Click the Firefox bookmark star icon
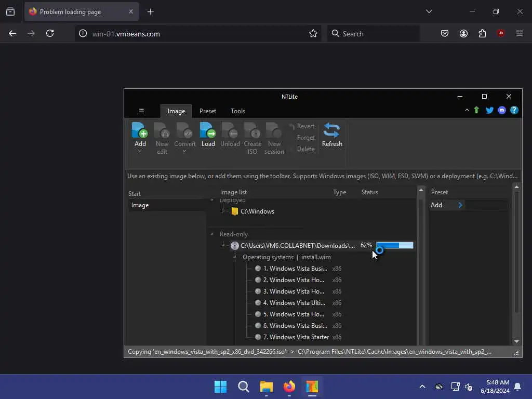 pyautogui.click(x=313, y=33)
